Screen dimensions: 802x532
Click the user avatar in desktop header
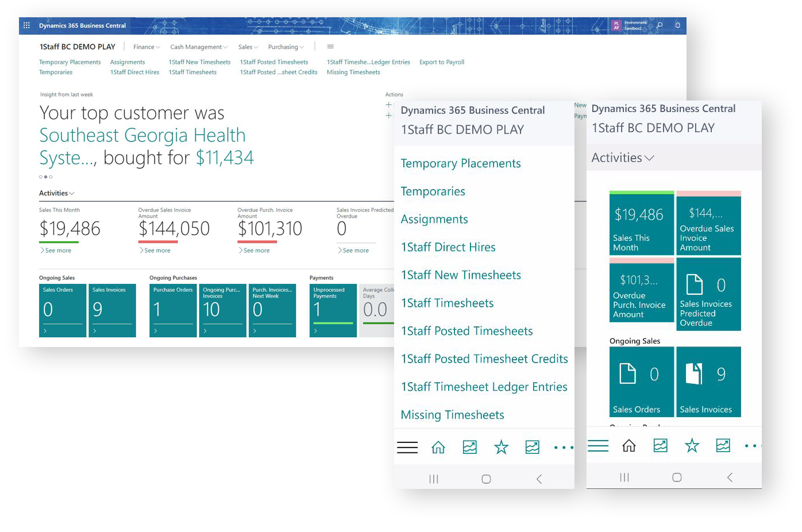coord(616,26)
